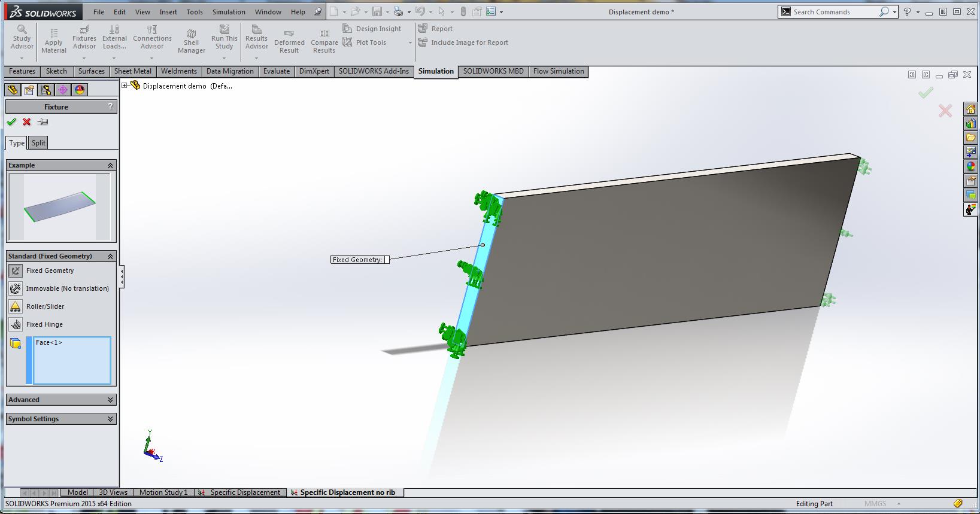Cancel fixture with the red X icon
The width and height of the screenshot is (980, 514).
27,122
